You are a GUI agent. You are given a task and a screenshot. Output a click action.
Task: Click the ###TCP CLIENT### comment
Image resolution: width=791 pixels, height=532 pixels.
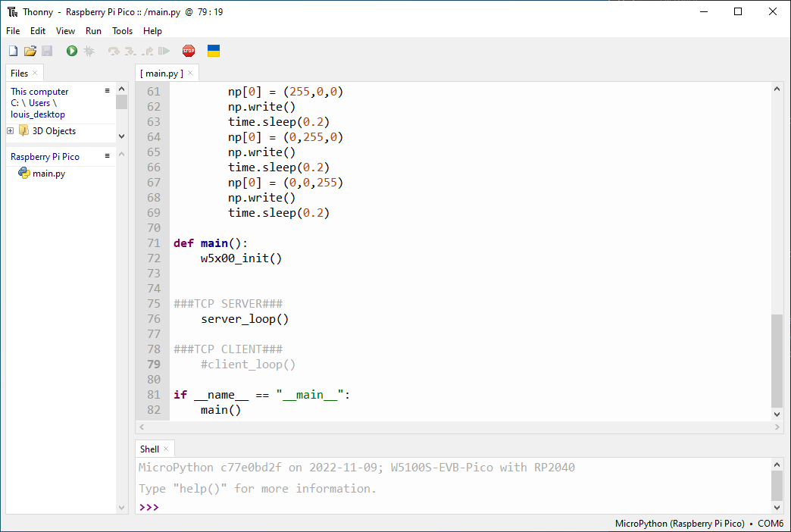pos(228,349)
